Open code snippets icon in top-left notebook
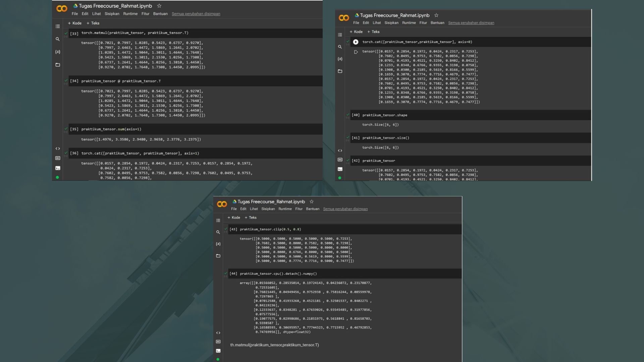Screen dimensions: 644x362 58,148
